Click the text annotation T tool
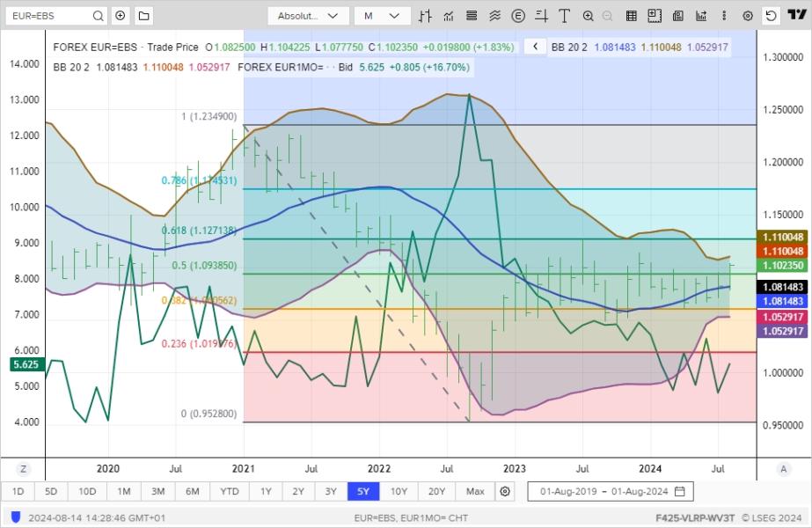This screenshot has width=812, height=528. pos(563,16)
